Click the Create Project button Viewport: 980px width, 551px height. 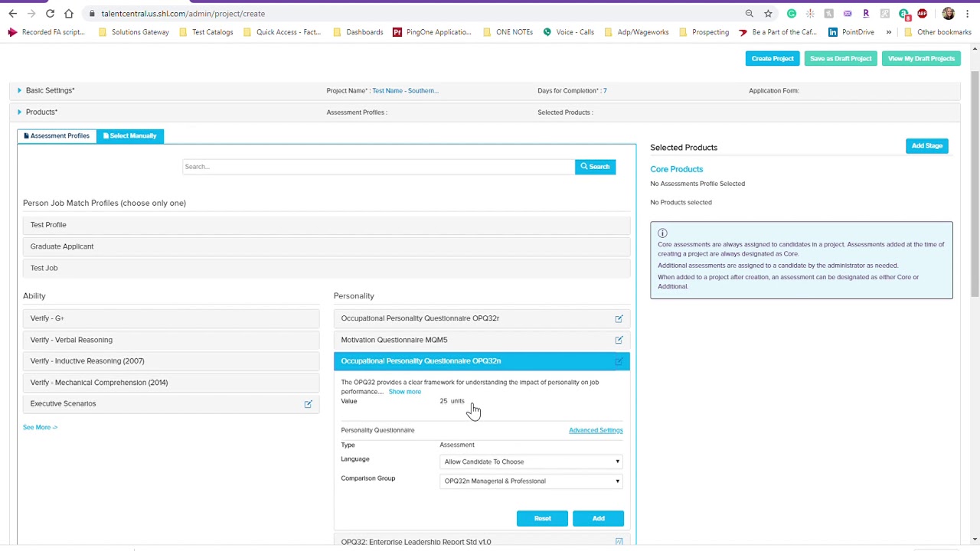click(773, 59)
